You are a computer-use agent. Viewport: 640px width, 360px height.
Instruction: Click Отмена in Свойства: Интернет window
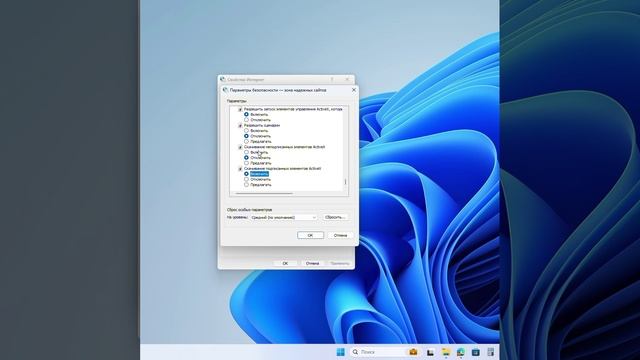[312, 263]
